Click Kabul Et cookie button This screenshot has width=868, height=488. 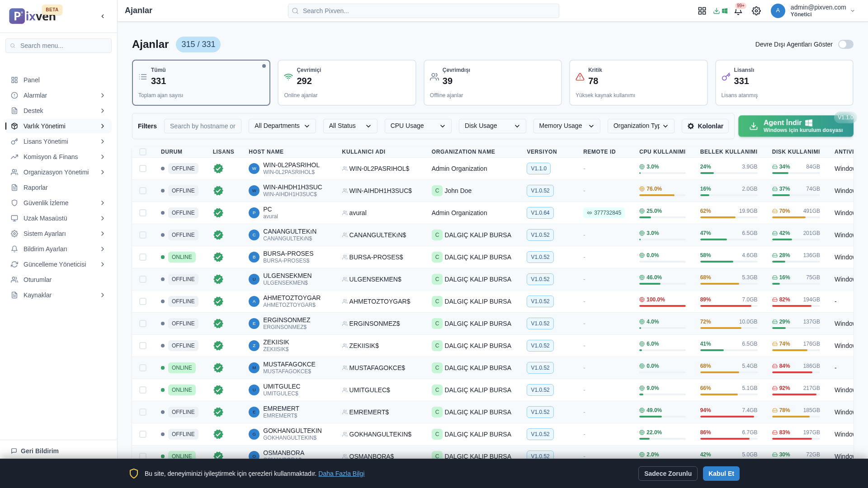coord(721,474)
